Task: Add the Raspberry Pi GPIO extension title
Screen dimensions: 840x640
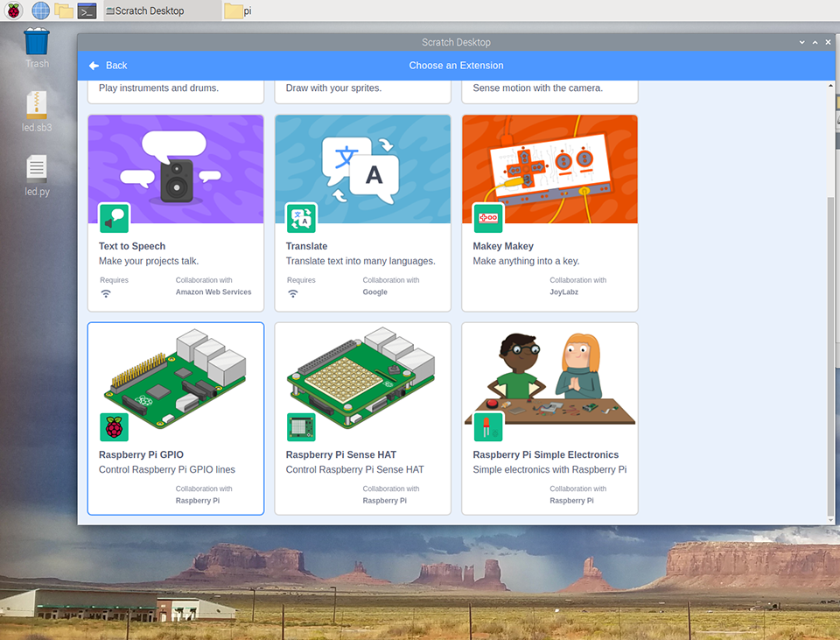Action: [141, 454]
